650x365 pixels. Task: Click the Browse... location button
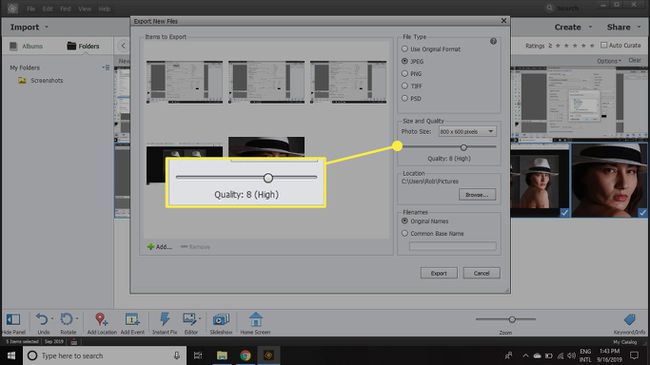point(477,195)
